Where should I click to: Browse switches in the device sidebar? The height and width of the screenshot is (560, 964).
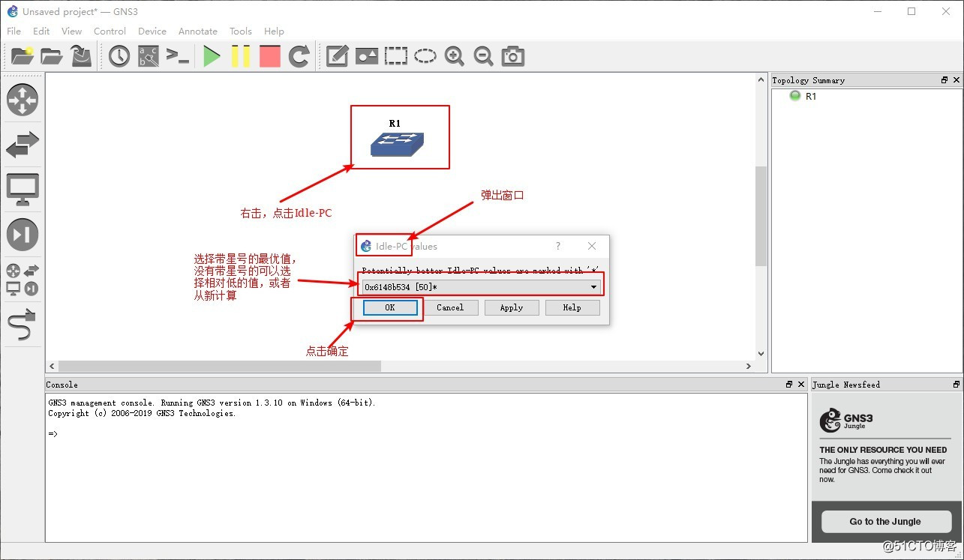(x=23, y=145)
